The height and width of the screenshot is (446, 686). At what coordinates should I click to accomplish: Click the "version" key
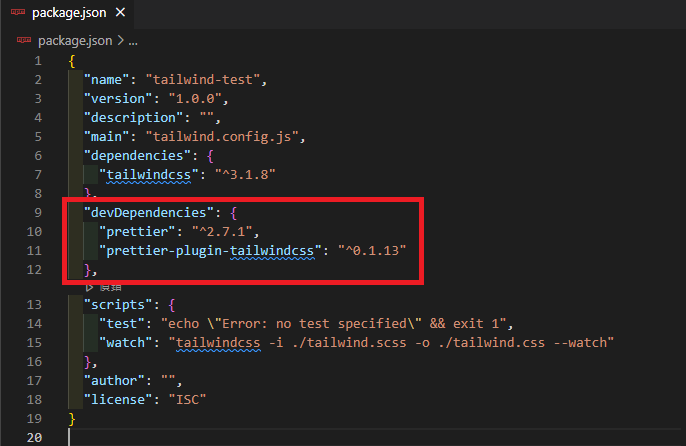click(118, 99)
